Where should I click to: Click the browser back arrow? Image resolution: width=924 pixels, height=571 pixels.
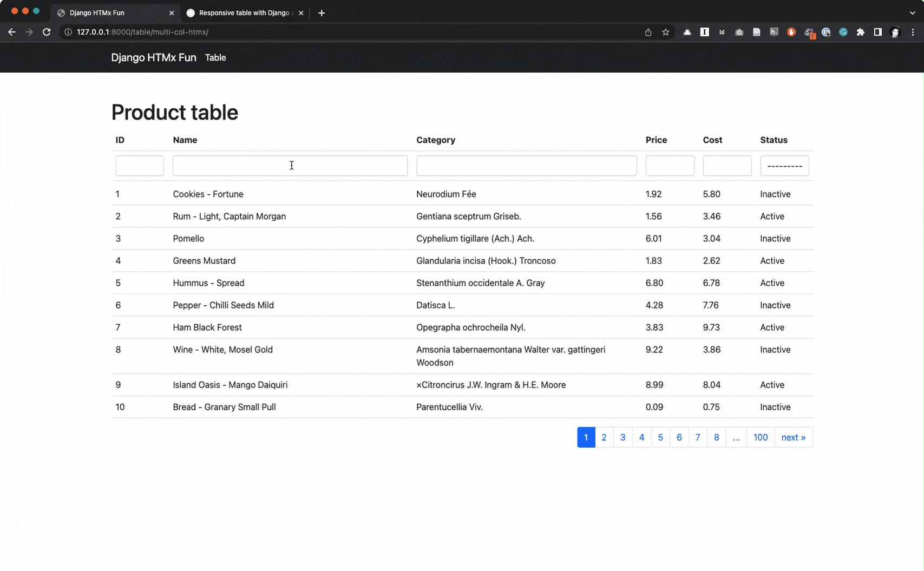pos(12,32)
